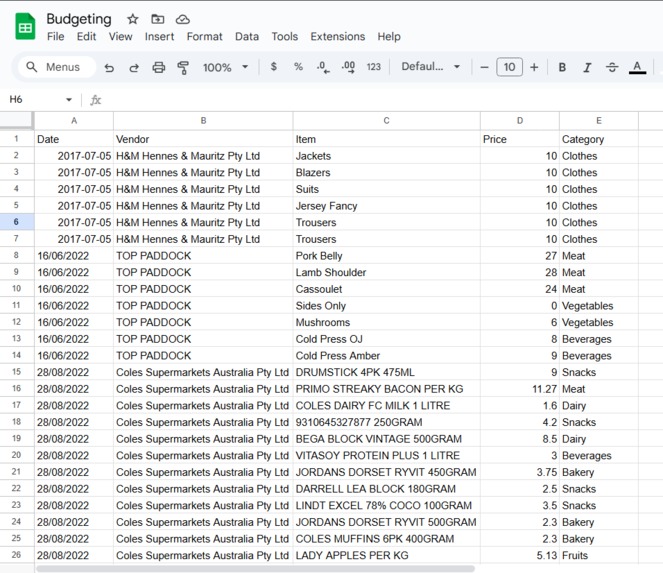
Task: Click the Mushrooms item cell
Action: click(x=386, y=322)
